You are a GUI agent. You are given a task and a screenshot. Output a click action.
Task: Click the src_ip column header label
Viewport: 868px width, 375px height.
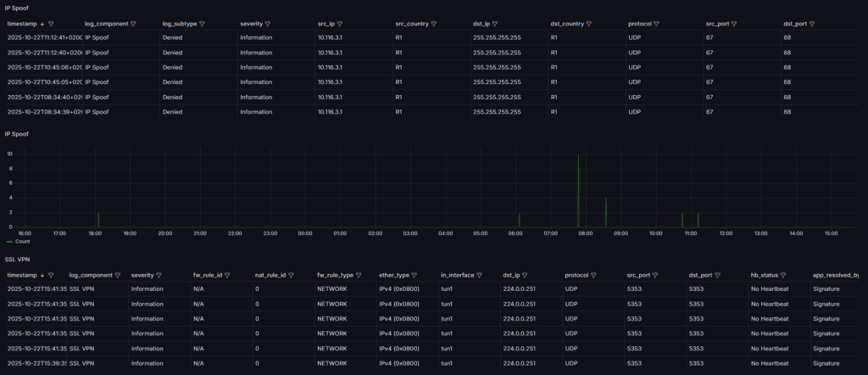pos(326,24)
